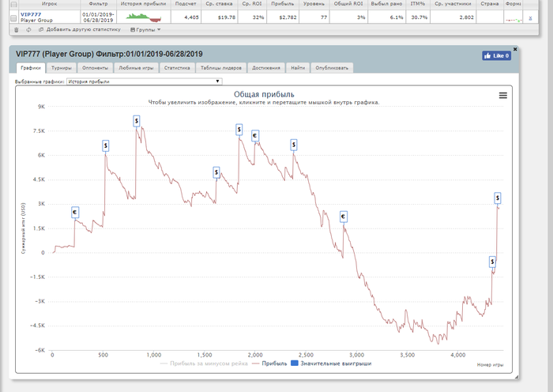Click the ITM value '30.7%'

tap(419, 17)
